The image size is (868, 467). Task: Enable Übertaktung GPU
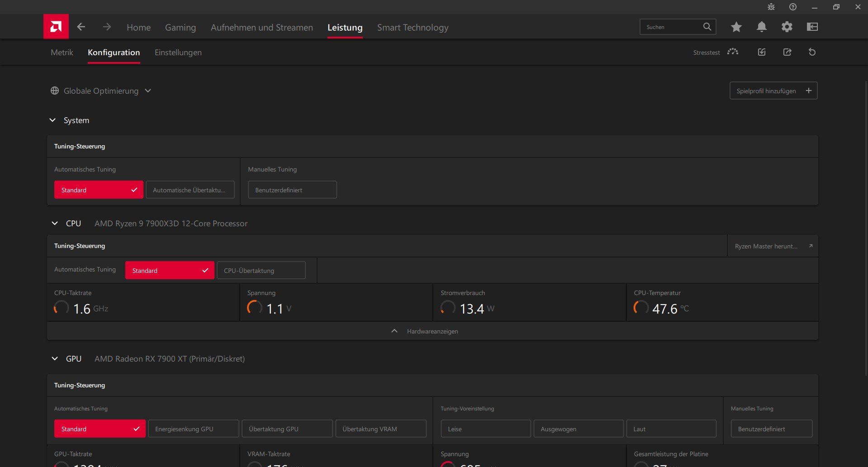click(287, 429)
